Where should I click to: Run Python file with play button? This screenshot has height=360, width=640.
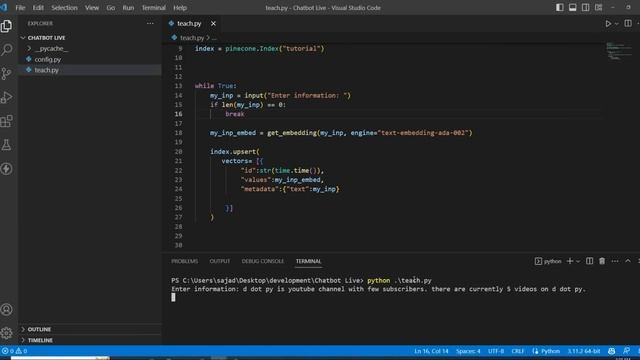[608, 24]
